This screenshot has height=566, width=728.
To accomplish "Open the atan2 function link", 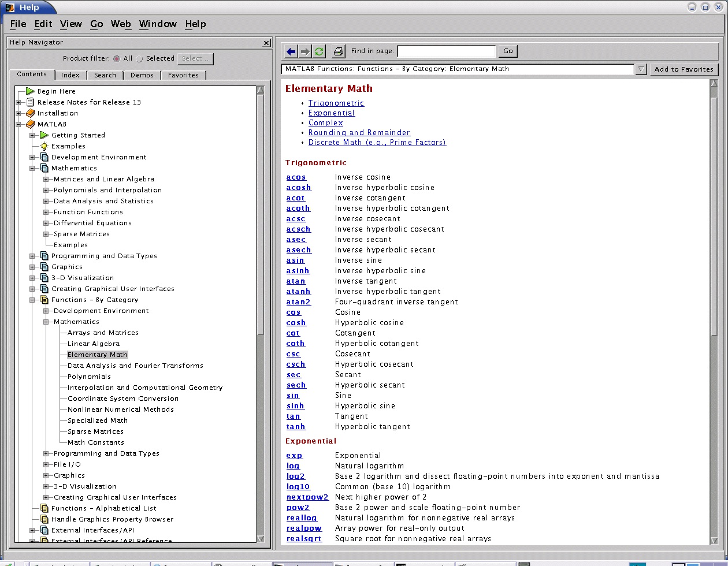I will pyautogui.click(x=298, y=301).
